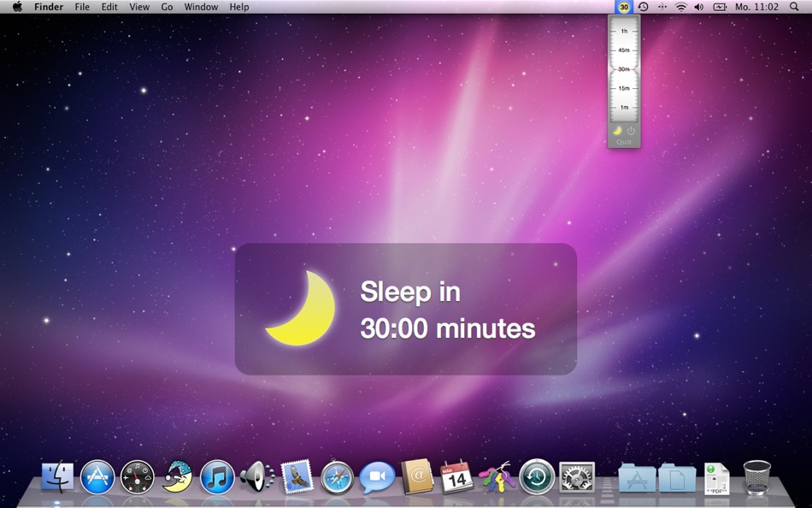This screenshot has height=508, width=812.
Task: Open the colorful keys app icon in Dock
Action: tap(497, 477)
